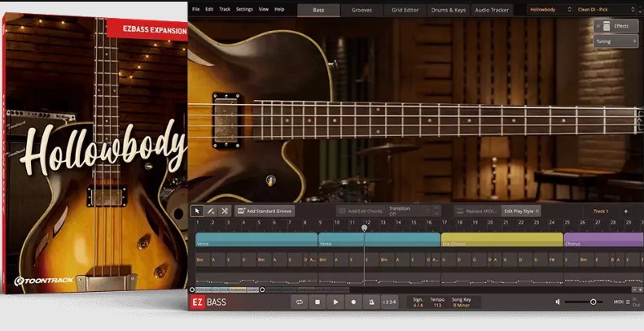The width and height of the screenshot is (644, 331).
Task: Switch to the Audio Tracker tab
Action: point(492,11)
